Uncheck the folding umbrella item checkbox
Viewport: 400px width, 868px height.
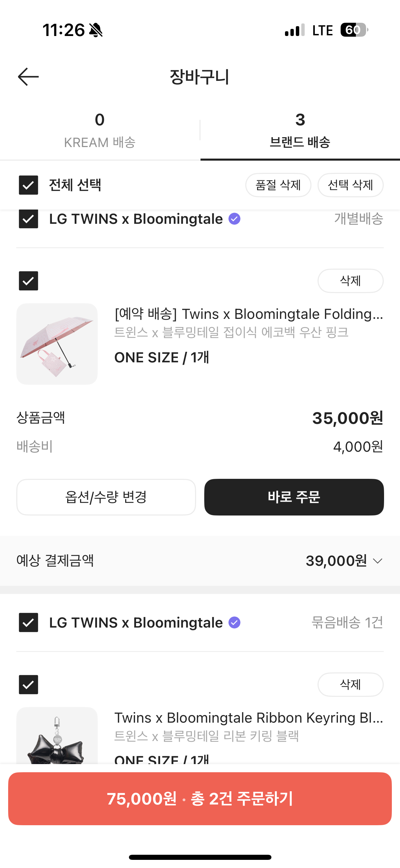click(x=28, y=281)
